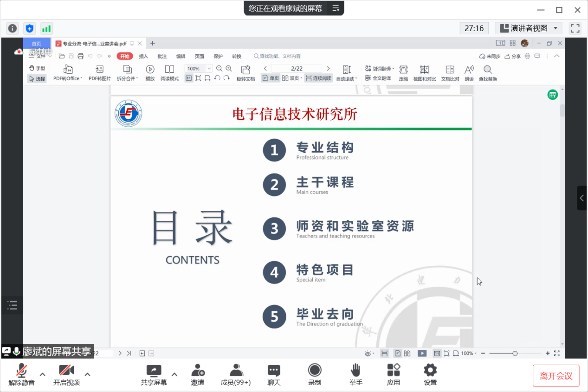Switch to the 首页 tab

click(x=36, y=44)
